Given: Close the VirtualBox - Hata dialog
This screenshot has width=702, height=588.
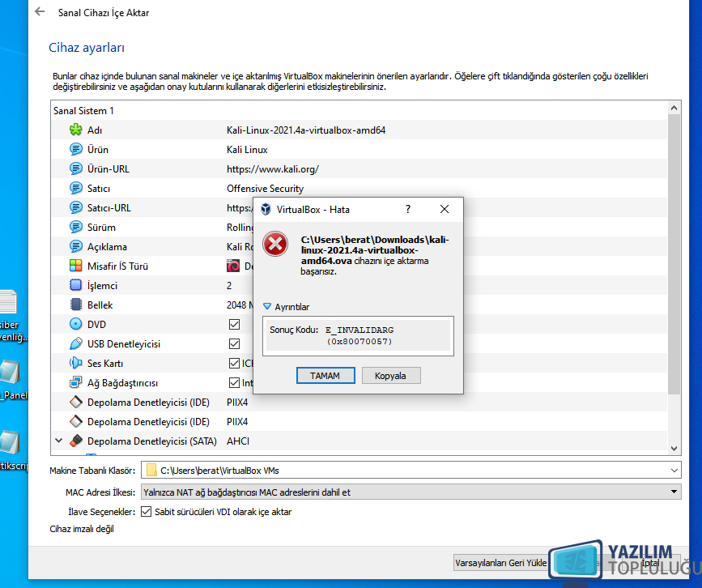Looking at the screenshot, I should tap(445, 209).
